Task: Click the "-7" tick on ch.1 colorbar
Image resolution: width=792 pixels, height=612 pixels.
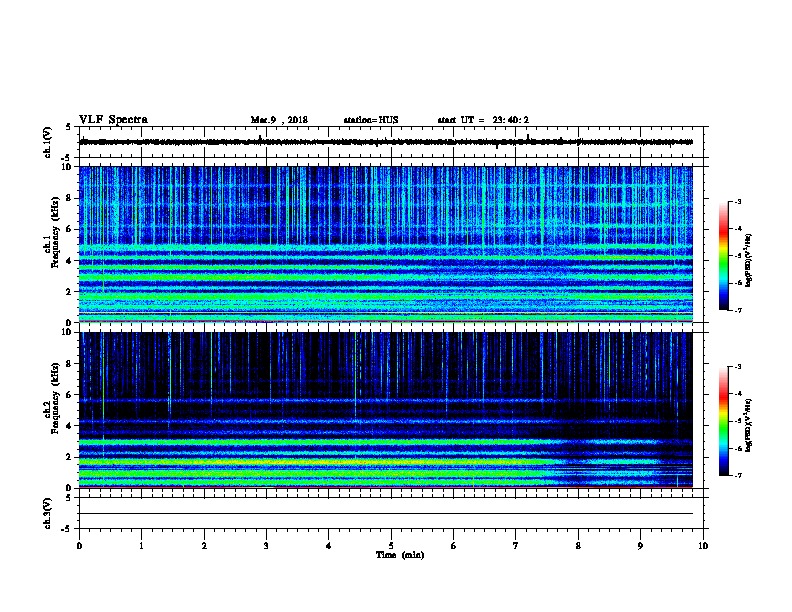Action: pyautogui.click(x=738, y=311)
